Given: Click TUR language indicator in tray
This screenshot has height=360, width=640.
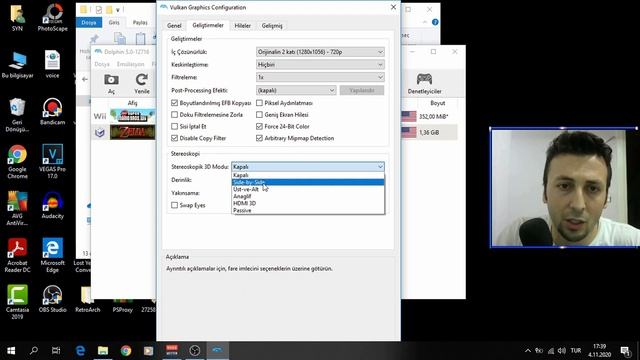Looking at the screenshot, I should [576, 350].
